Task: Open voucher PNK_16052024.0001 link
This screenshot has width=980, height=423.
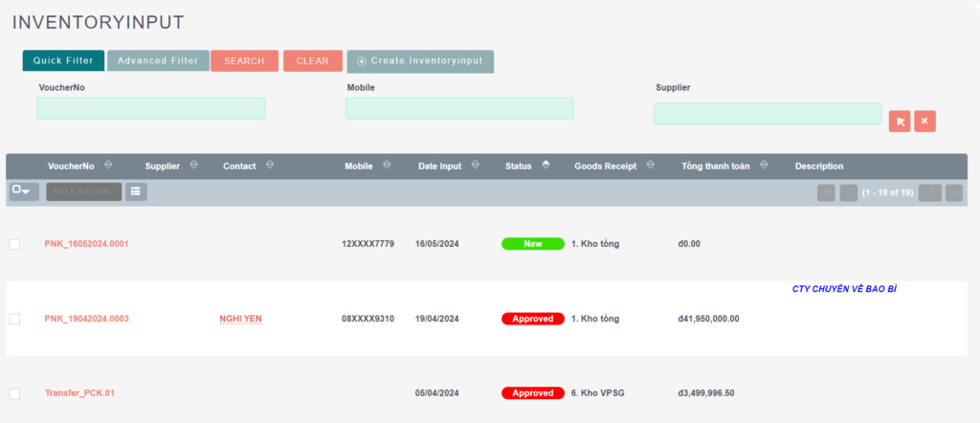Action: 87,244
